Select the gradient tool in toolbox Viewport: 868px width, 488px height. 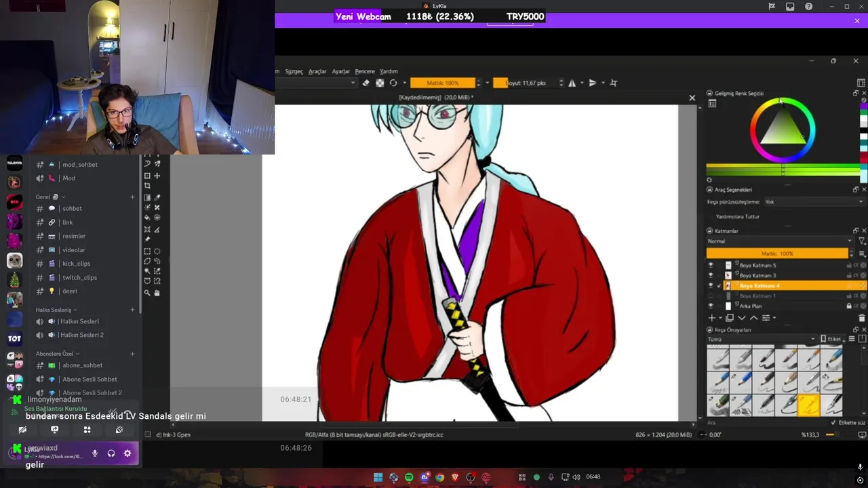[147, 197]
